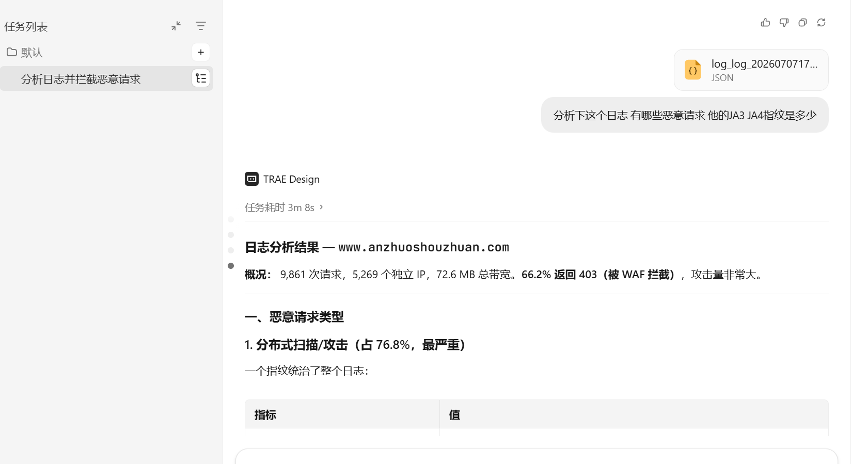Jump to the third outline dot marker

pos(231,250)
